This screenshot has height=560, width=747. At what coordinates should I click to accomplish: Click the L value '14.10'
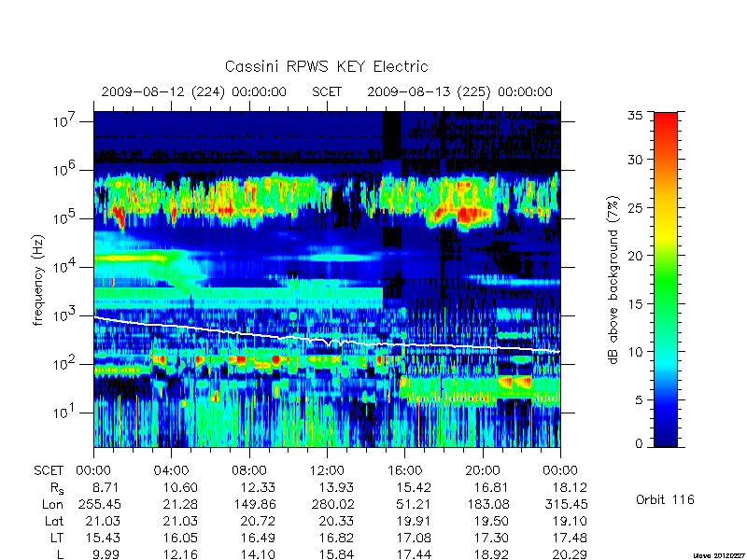[x=259, y=554]
